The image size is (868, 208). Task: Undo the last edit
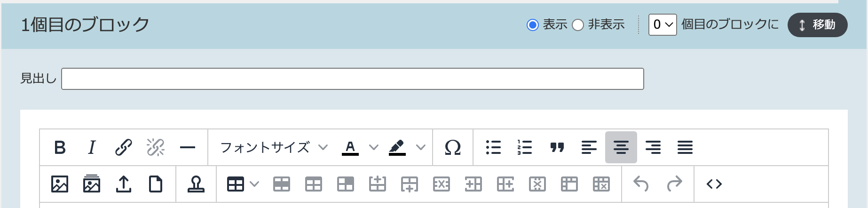641,184
